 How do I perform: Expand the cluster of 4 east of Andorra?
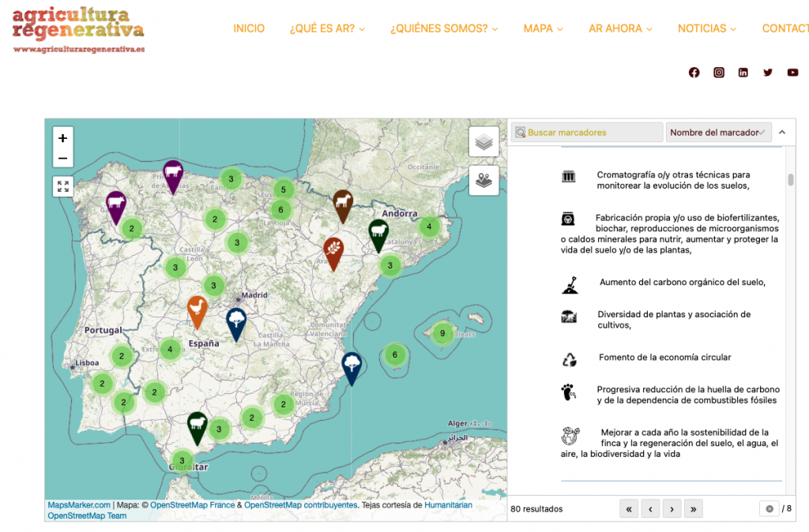pyautogui.click(x=429, y=227)
